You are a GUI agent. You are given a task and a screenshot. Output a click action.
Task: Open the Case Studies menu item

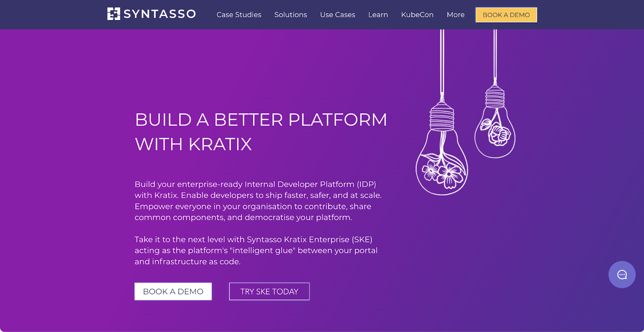(239, 15)
